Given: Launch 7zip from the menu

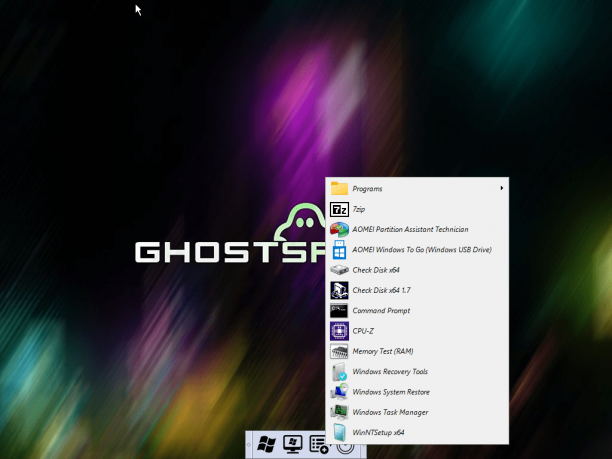Looking at the screenshot, I should (x=417, y=209).
